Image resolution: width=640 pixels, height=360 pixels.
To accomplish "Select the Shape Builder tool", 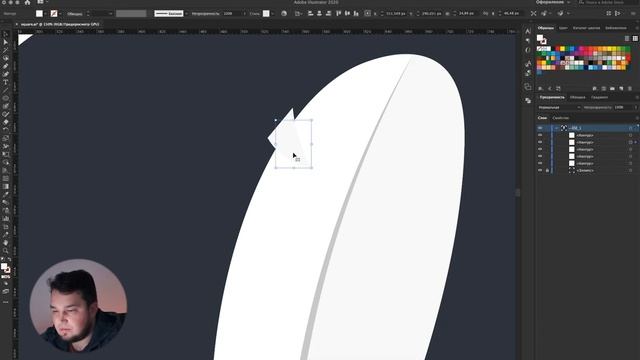I will pos(5,162).
